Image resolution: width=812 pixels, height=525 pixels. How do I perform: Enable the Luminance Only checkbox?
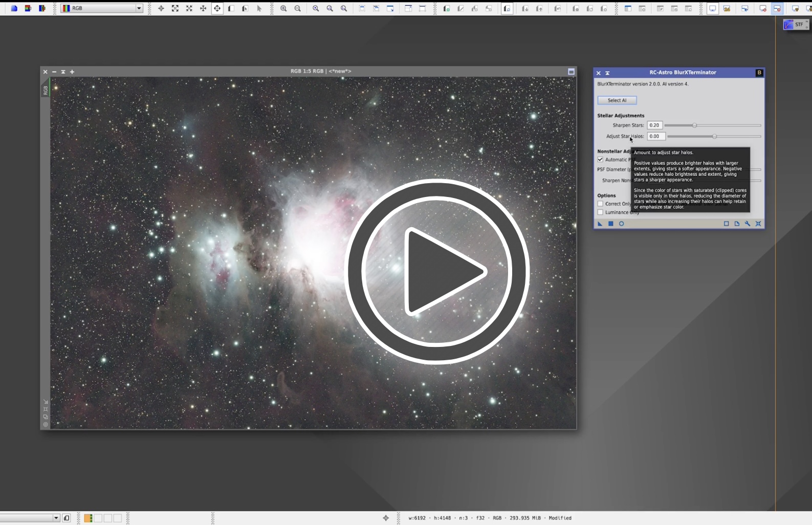(x=601, y=212)
